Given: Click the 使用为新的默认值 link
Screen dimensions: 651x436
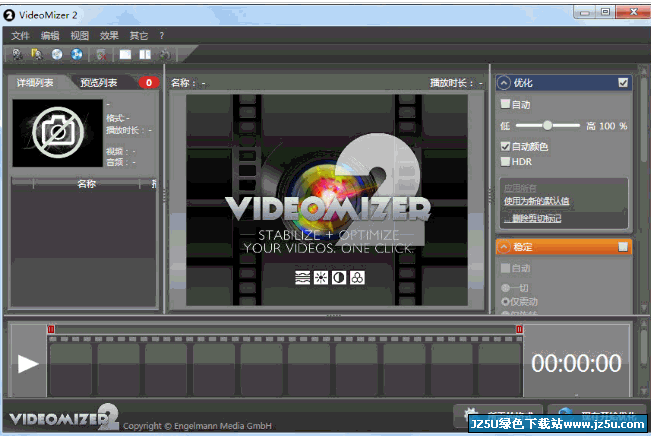Looking at the screenshot, I should pos(536,201).
